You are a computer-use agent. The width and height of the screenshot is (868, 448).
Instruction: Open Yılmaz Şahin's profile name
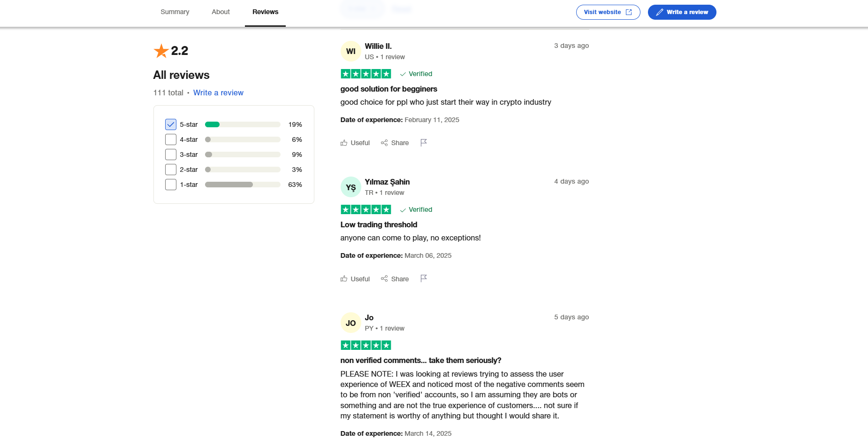(387, 182)
